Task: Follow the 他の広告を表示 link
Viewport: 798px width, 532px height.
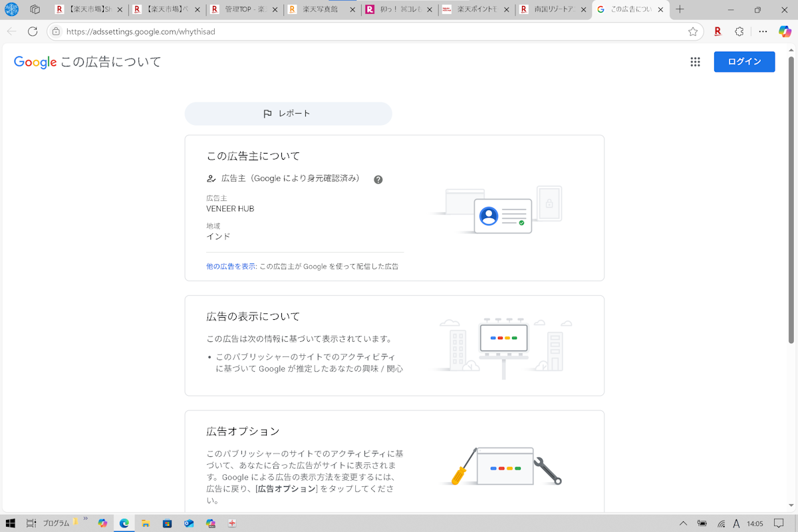Action: [x=231, y=266]
